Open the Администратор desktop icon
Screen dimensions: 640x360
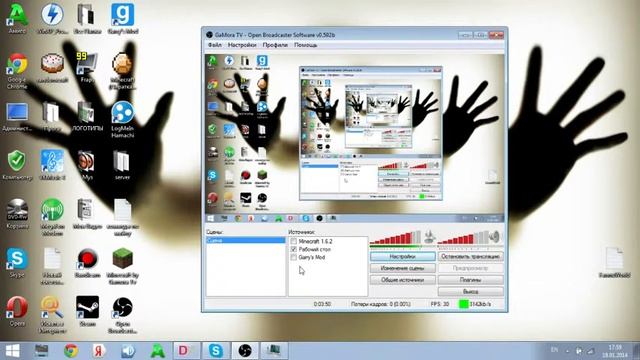pyautogui.click(x=17, y=116)
